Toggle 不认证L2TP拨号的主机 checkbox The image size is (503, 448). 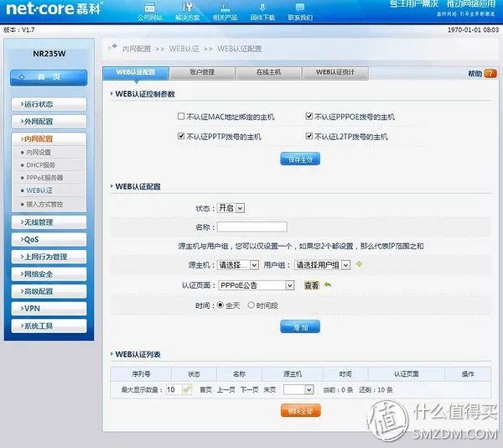(x=309, y=136)
